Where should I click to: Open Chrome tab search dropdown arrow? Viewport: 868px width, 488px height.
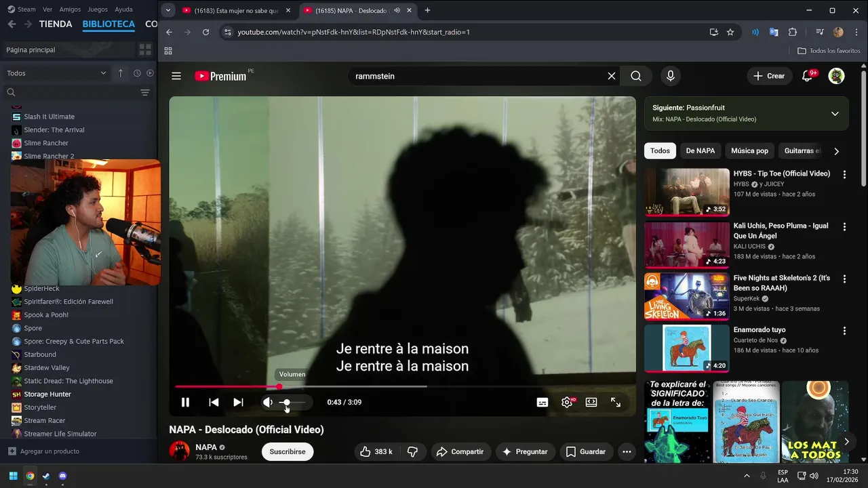pyautogui.click(x=168, y=10)
